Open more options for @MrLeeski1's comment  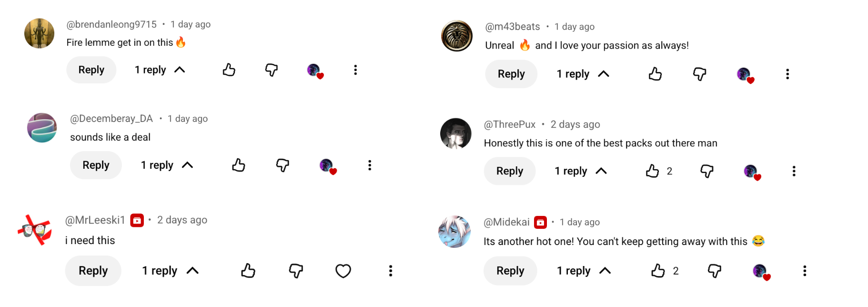[x=391, y=271]
